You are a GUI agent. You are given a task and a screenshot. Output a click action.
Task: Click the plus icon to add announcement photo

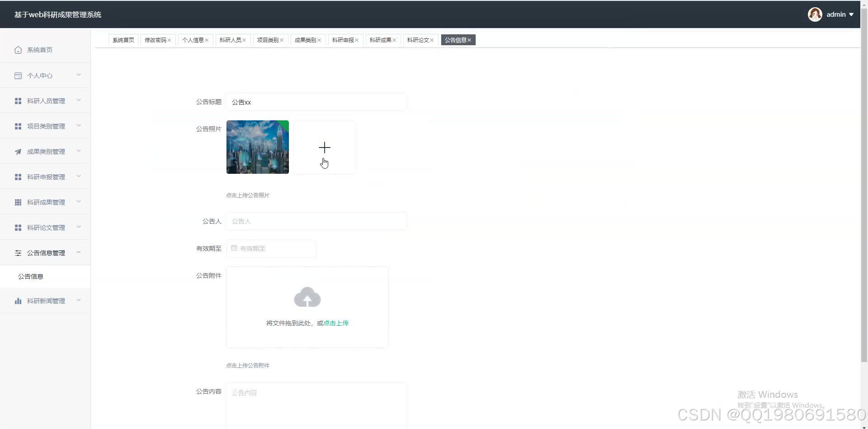click(x=324, y=147)
